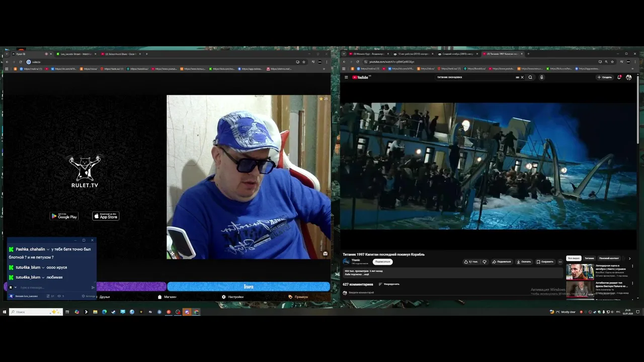This screenshot has height=362, width=644.
Task: Open tab search dropdown in left browser
Action: coord(7,54)
